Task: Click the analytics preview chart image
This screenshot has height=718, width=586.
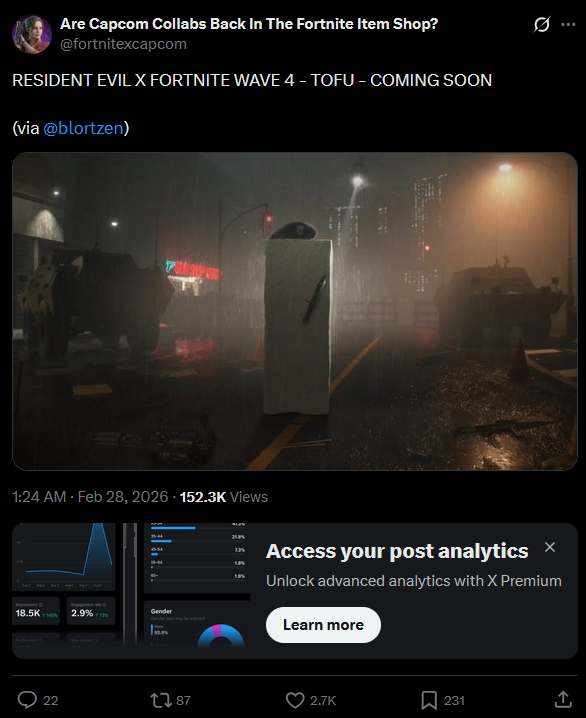Action: pyautogui.click(x=131, y=585)
